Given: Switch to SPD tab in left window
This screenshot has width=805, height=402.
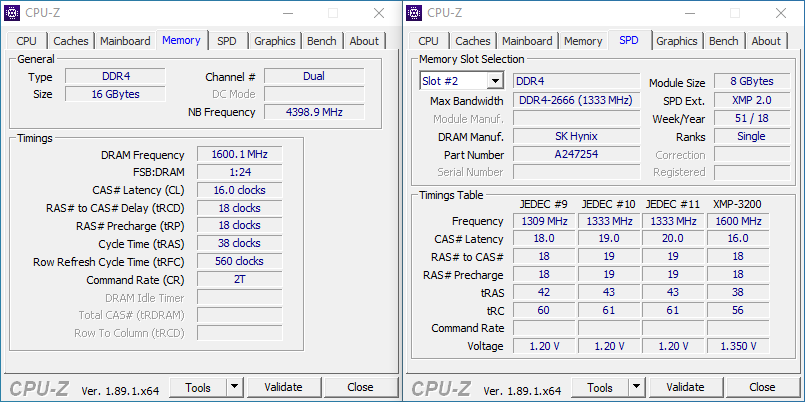Looking at the screenshot, I should (226, 41).
